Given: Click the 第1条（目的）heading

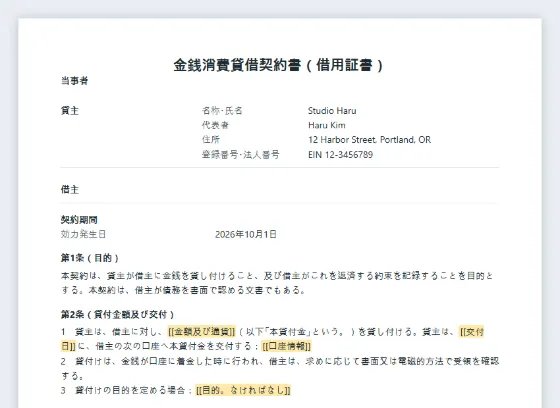Looking at the screenshot, I should [90, 258].
